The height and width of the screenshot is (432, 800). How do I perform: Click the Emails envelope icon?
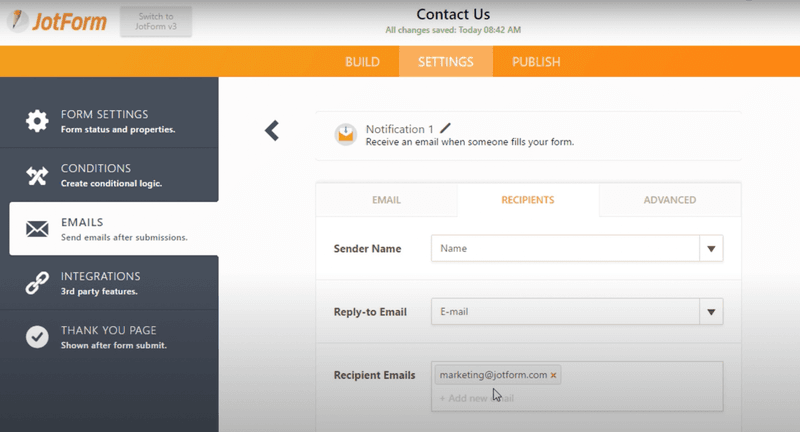37,229
